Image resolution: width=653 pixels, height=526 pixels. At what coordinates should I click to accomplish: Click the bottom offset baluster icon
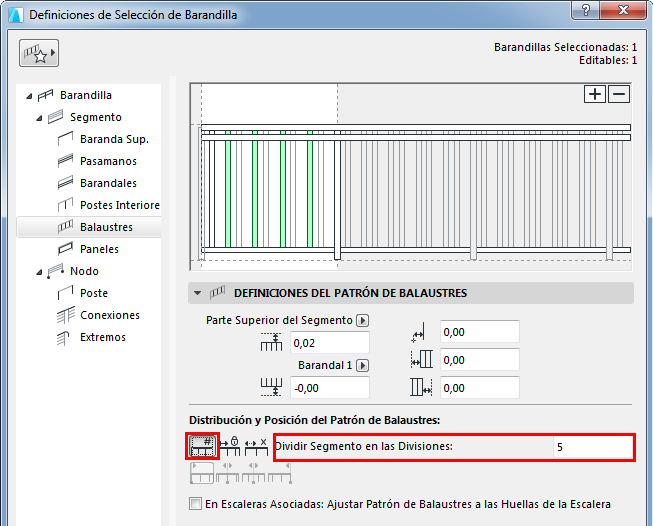272,387
